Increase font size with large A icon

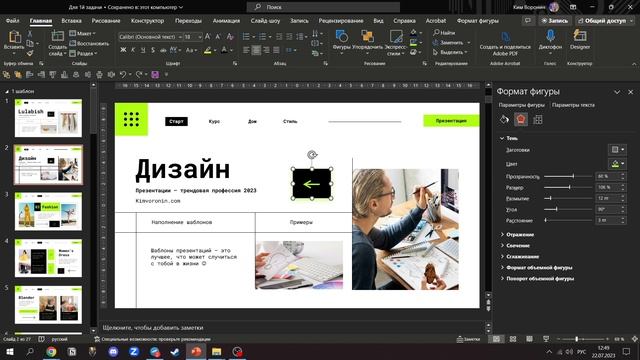point(208,37)
